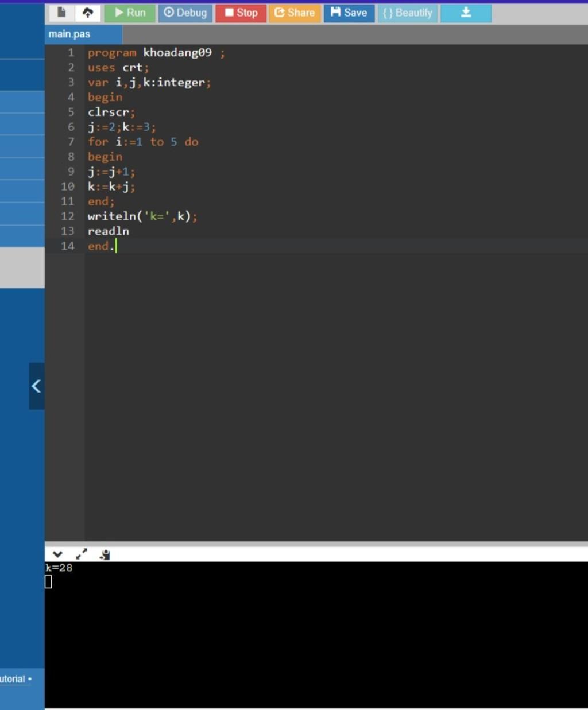This screenshot has width=588, height=710.
Task: Expand console to full screen
Action: [x=82, y=554]
